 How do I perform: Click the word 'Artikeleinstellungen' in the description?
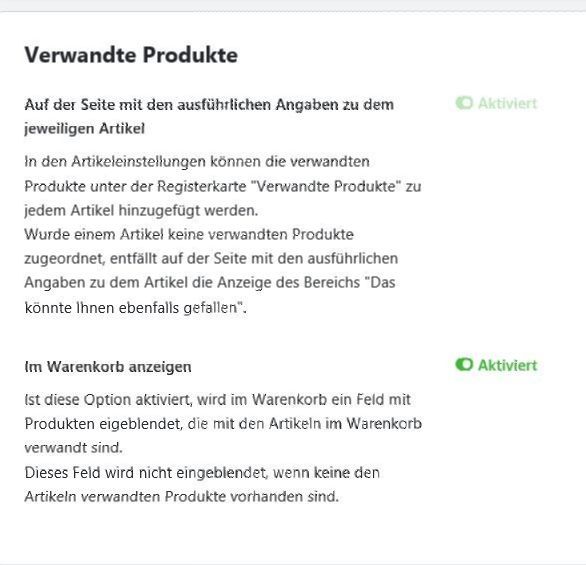(138, 161)
